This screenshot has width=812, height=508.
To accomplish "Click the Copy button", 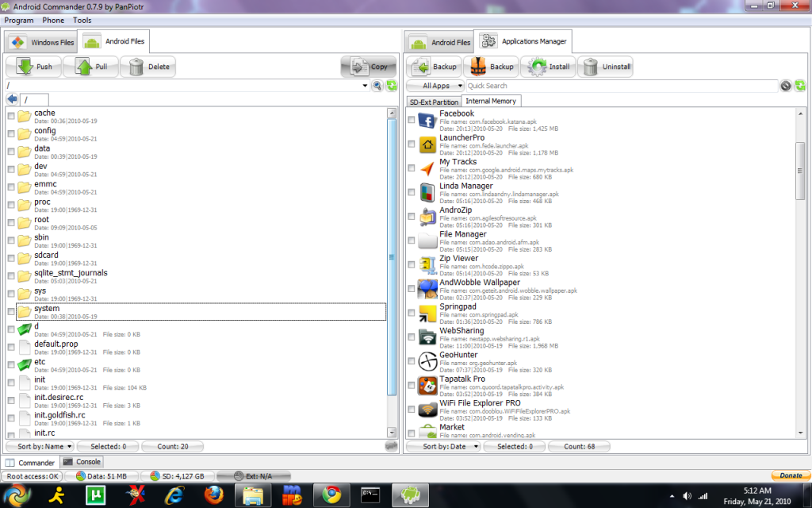I will pyautogui.click(x=369, y=67).
